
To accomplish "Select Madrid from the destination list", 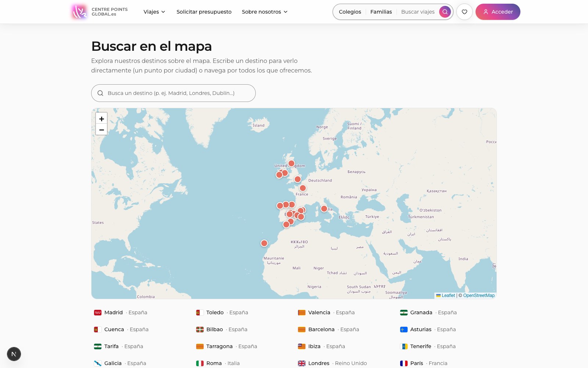I will [x=121, y=312].
